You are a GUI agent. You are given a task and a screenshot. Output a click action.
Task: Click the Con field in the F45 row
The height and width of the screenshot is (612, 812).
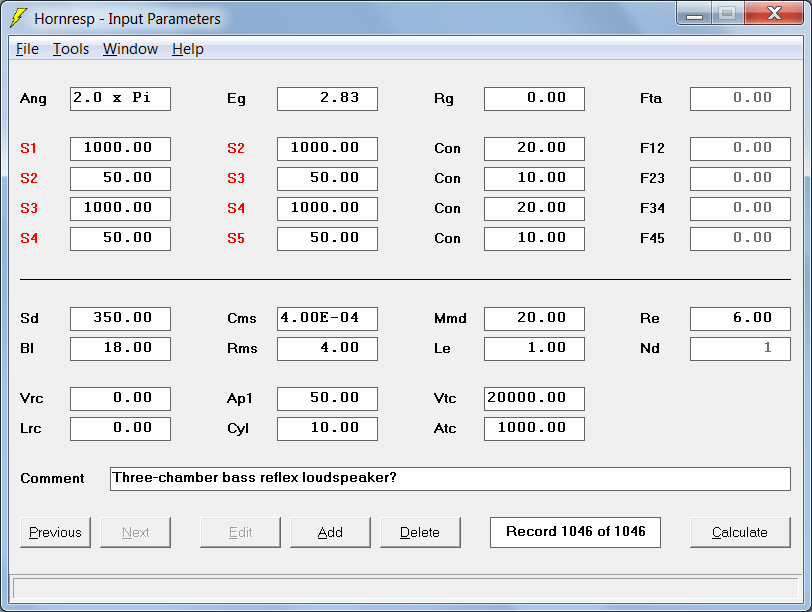point(534,239)
